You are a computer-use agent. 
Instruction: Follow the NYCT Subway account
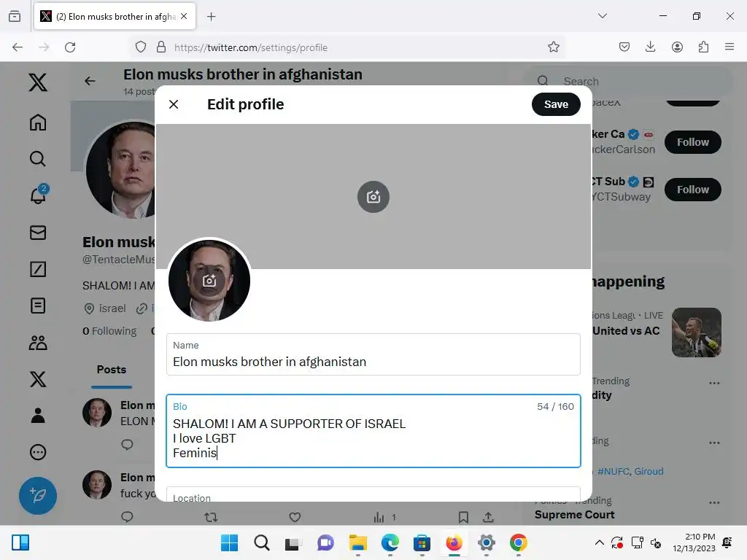tap(693, 190)
